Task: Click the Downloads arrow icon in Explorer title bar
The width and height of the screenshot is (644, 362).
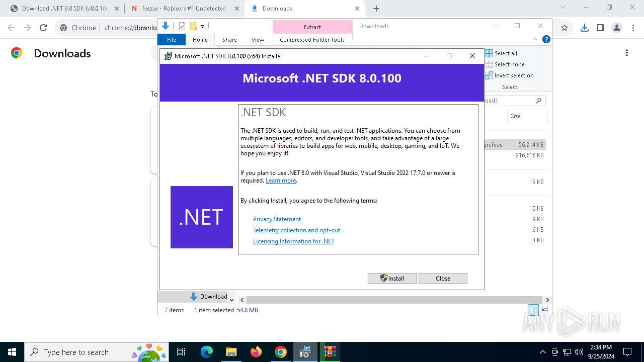Action: [x=166, y=26]
